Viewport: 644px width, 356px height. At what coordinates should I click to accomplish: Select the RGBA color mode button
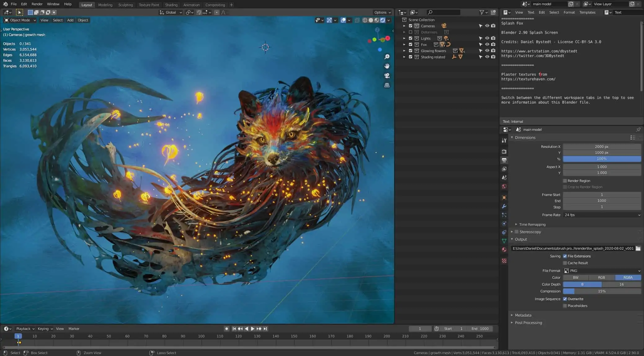(x=628, y=277)
